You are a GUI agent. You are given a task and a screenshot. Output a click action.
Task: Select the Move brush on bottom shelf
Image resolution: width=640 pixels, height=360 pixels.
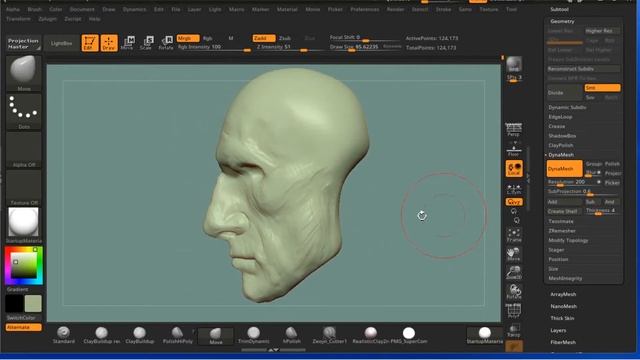[x=216, y=336]
